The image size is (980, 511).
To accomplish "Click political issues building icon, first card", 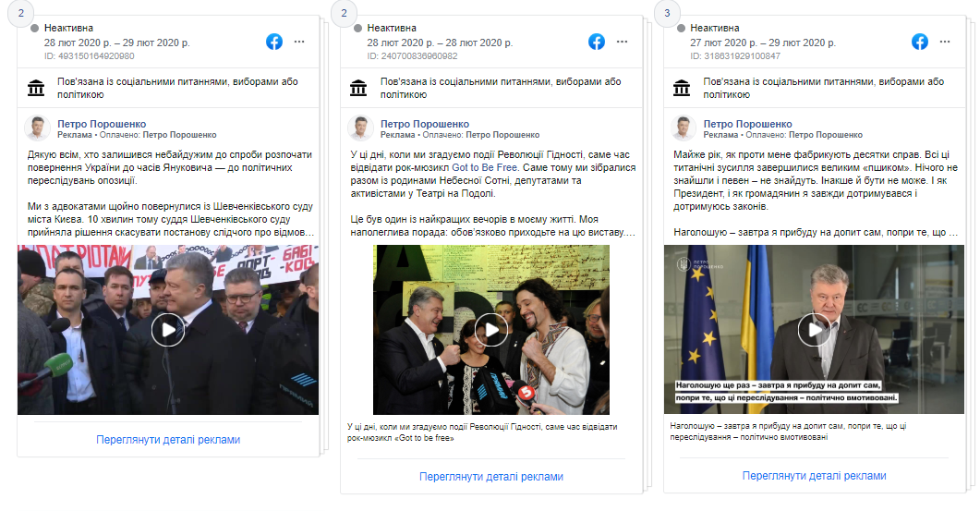I will click(x=36, y=88).
